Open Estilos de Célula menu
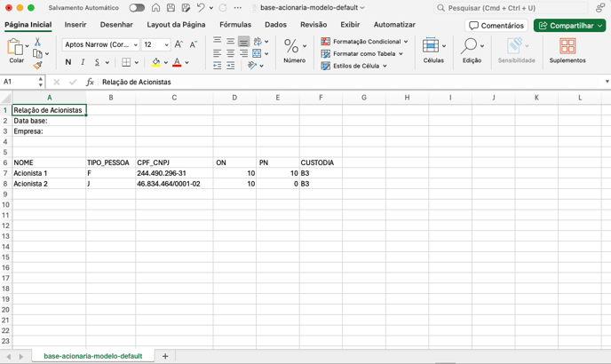 point(353,66)
